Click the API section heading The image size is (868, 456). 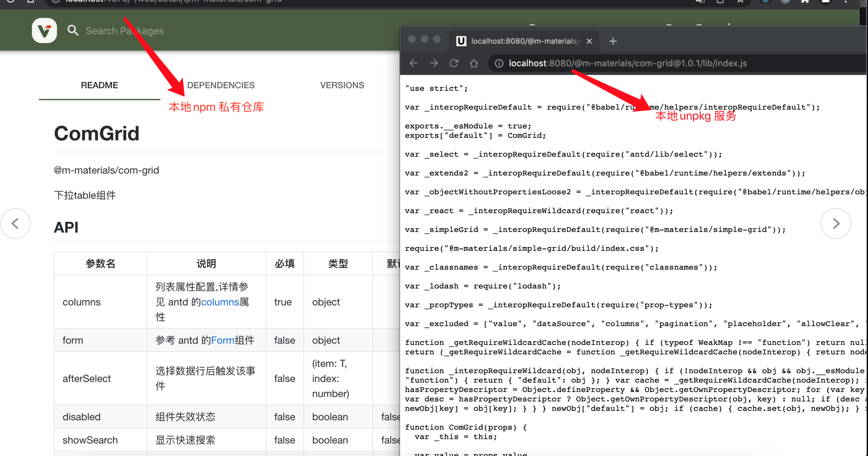[x=66, y=227]
